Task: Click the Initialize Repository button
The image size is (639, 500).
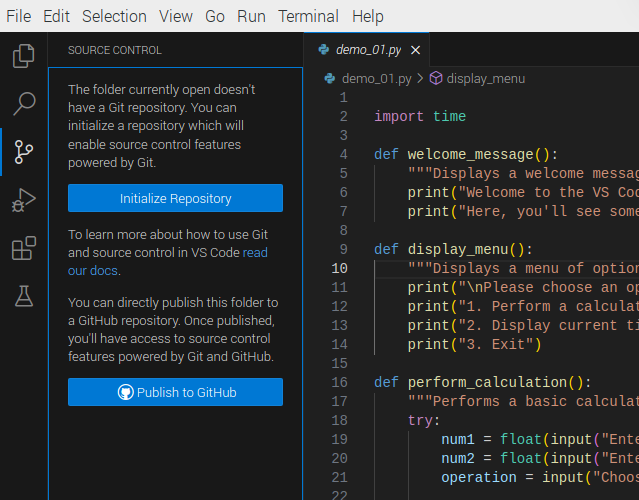Action: (x=175, y=198)
